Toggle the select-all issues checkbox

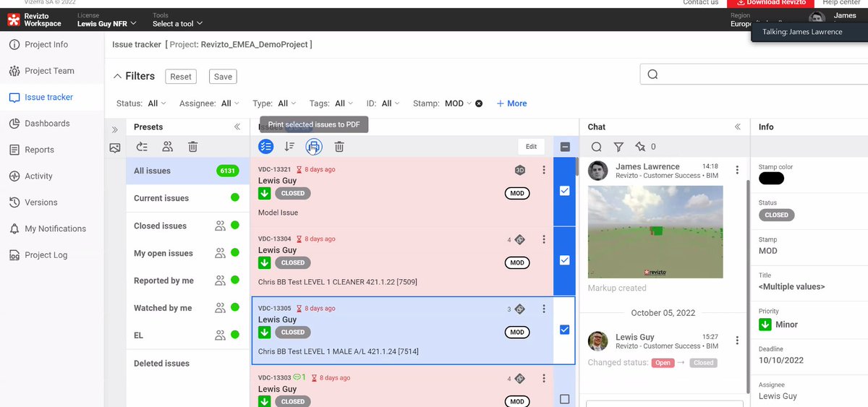coord(565,147)
